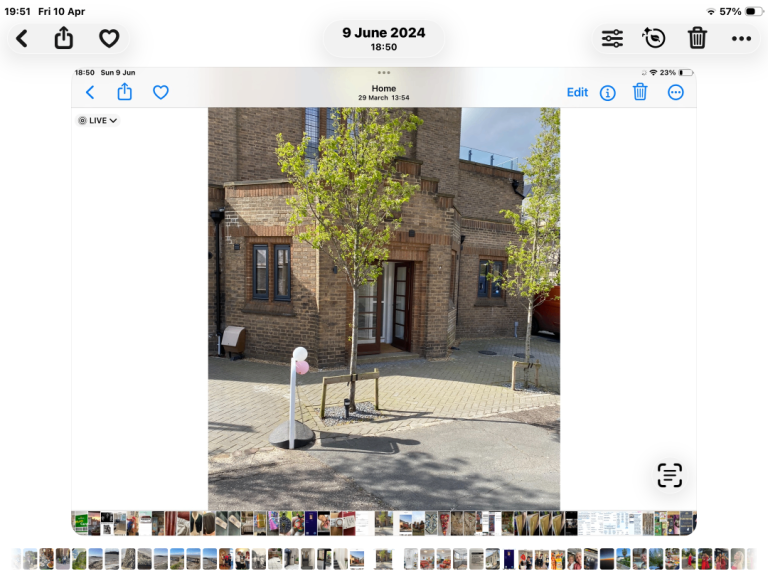This screenshot has width=768, height=576.
Task: Click the rotate/revert icon beside the trash
Action: [x=654, y=38]
